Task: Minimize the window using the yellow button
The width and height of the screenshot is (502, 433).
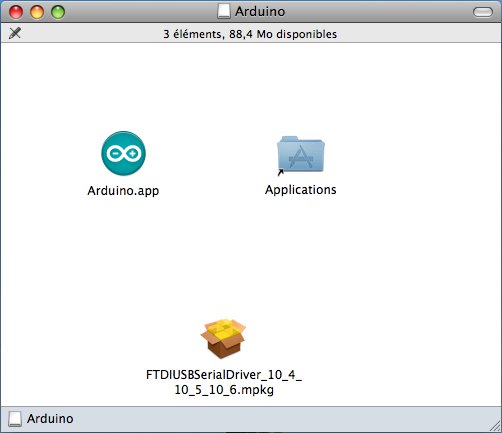Action: (x=37, y=12)
